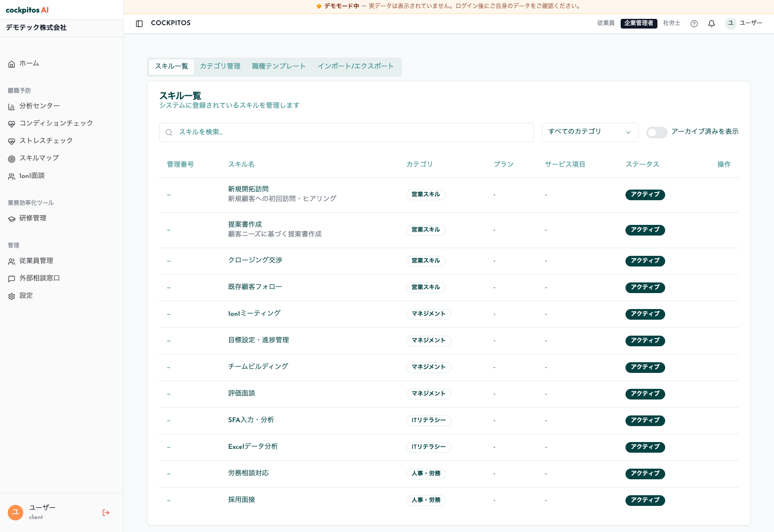Image resolution: width=774 pixels, height=532 pixels.
Task: Toggle アーカイブ済みを表示 switch on
Action: click(x=656, y=132)
